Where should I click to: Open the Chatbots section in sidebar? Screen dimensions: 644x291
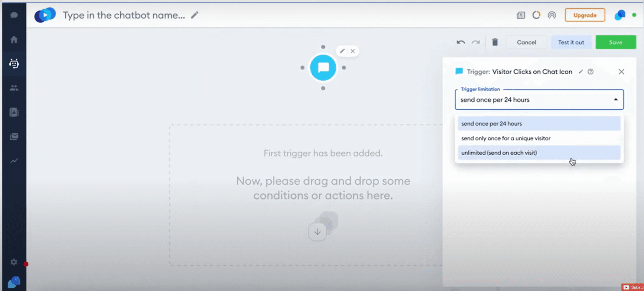[14, 64]
